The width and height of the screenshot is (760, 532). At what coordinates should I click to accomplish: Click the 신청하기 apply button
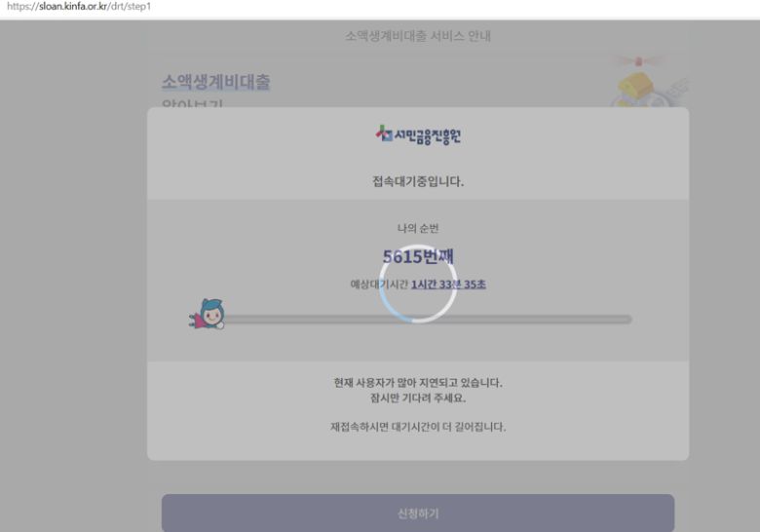point(418,513)
